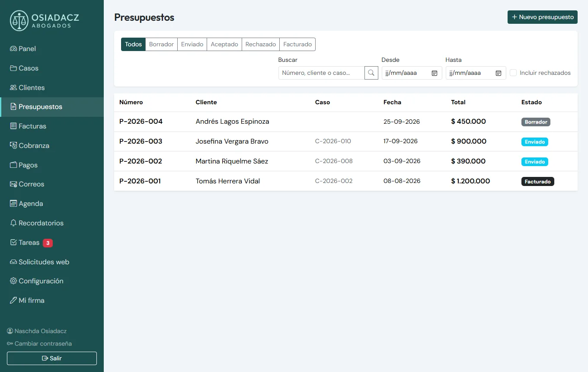This screenshot has height=372, width=588.
Task: Open quote P-2026-004
Action: [141, 122]
